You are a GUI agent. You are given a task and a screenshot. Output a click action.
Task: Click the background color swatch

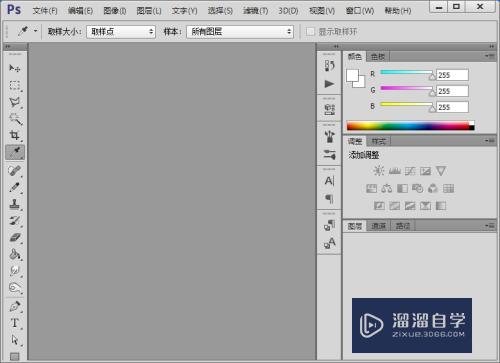(x=361, y=83)
